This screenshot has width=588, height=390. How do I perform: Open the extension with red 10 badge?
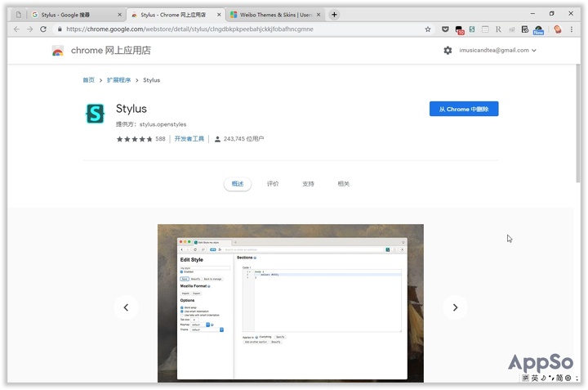[459, 29]
